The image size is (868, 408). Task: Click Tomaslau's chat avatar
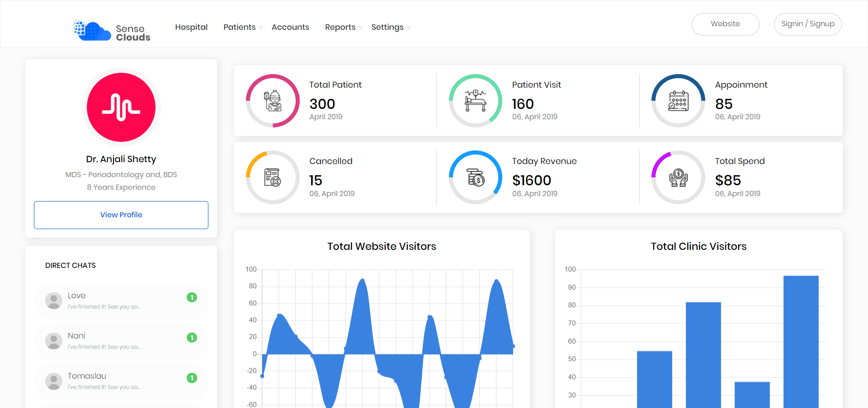[54, 381]
